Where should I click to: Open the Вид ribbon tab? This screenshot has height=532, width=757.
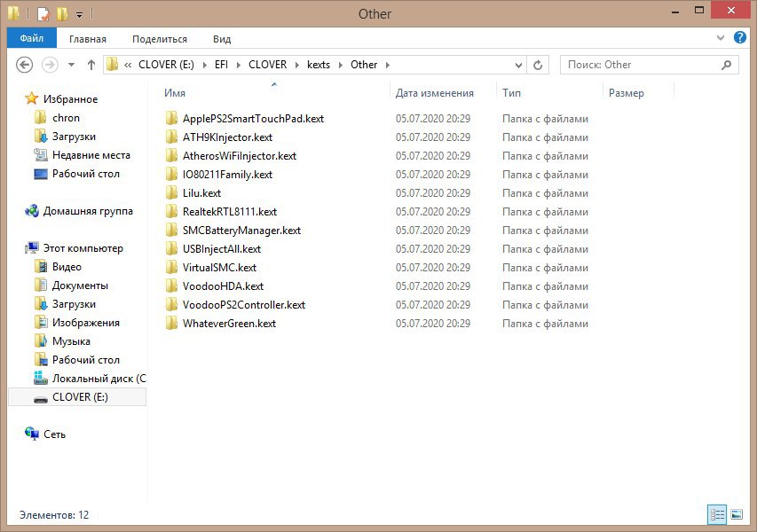click(x=222, y=39)
